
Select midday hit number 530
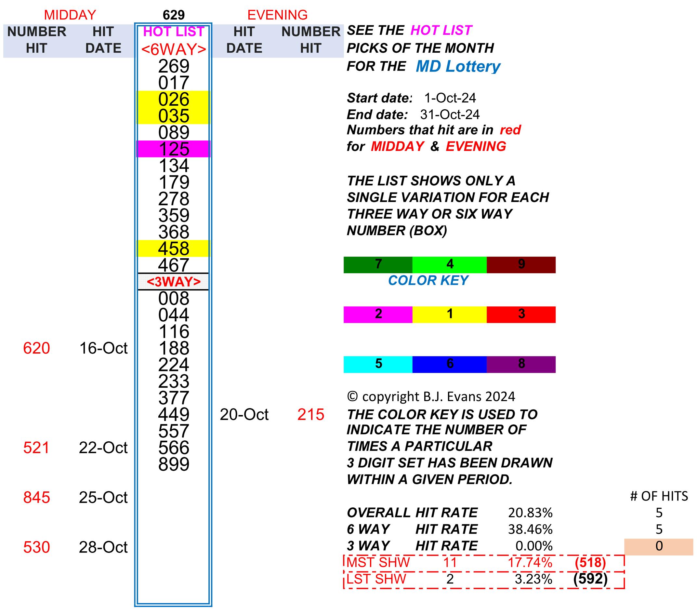pos(36,547)
